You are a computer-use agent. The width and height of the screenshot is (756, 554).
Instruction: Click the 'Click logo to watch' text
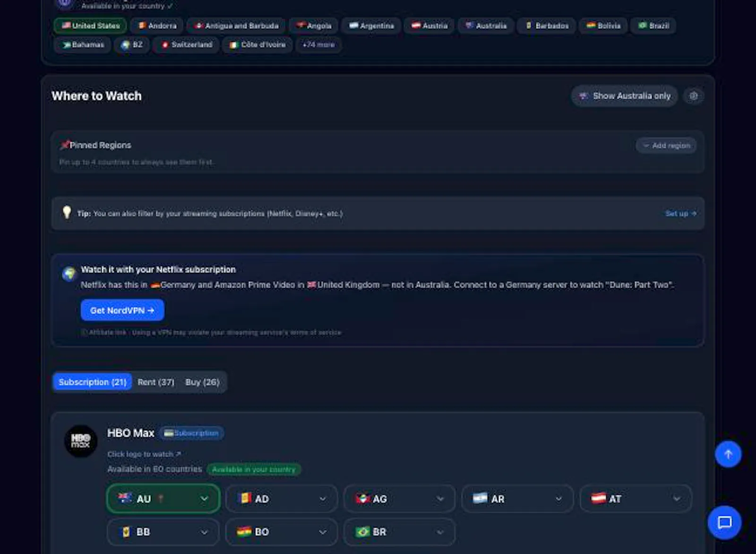point(144,454)
